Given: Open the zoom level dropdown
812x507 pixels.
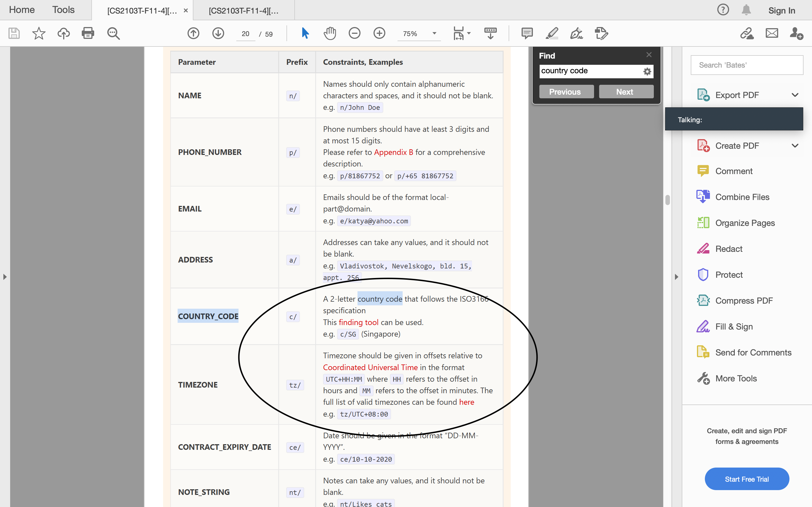Looking at the screenshot, I should [x=434, y=33].
